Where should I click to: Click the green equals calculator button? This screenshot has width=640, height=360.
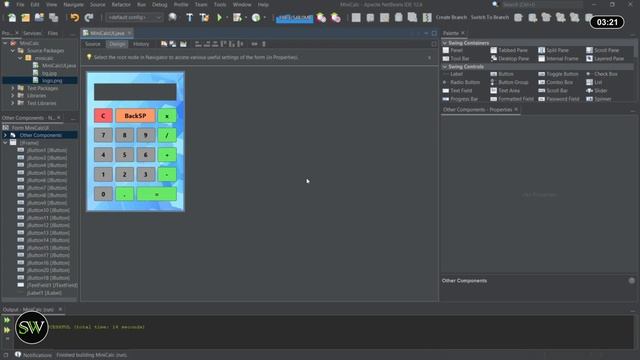[x=157, y=194]
